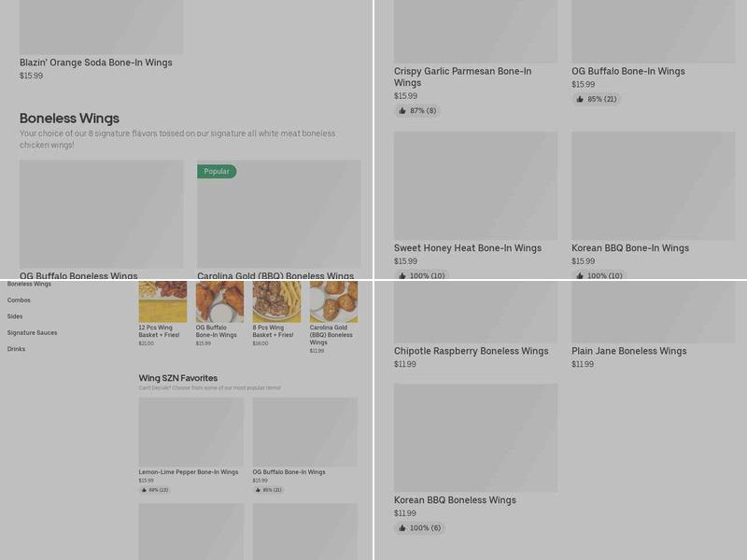The image size is (747, 560).
Task: Click thumbs-up icon under Crispy Garlic Parmesan wings
Action: tap(402, 111)
